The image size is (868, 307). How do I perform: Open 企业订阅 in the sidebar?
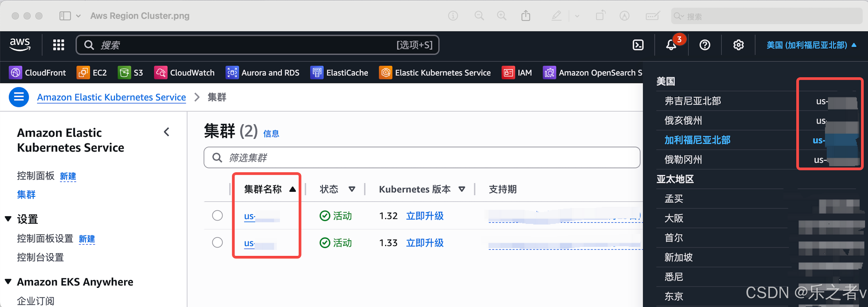(35, 301)
